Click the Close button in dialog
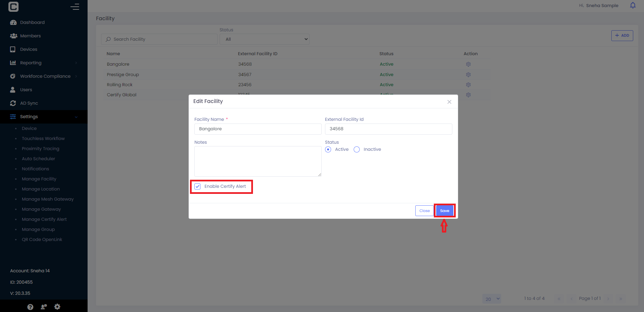This screenshot has height=312, width=644. 424,211
